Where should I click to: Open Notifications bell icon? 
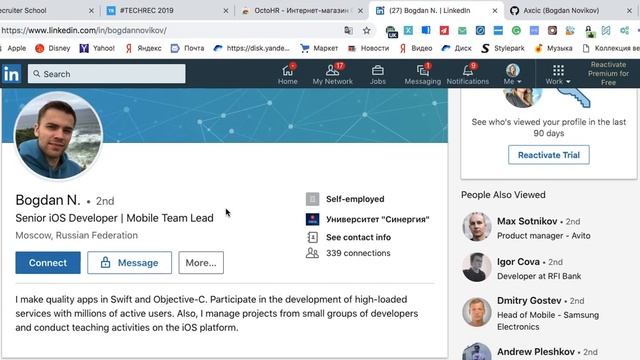468,71
